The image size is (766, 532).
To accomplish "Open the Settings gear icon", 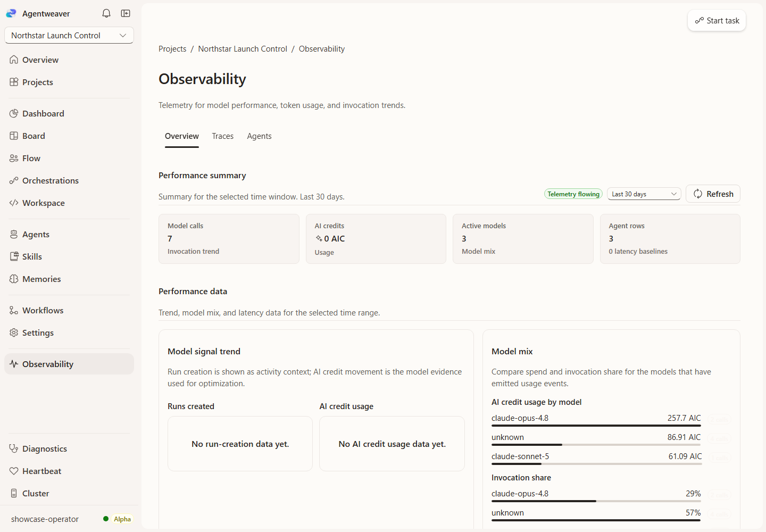I will tap(14, 332).
